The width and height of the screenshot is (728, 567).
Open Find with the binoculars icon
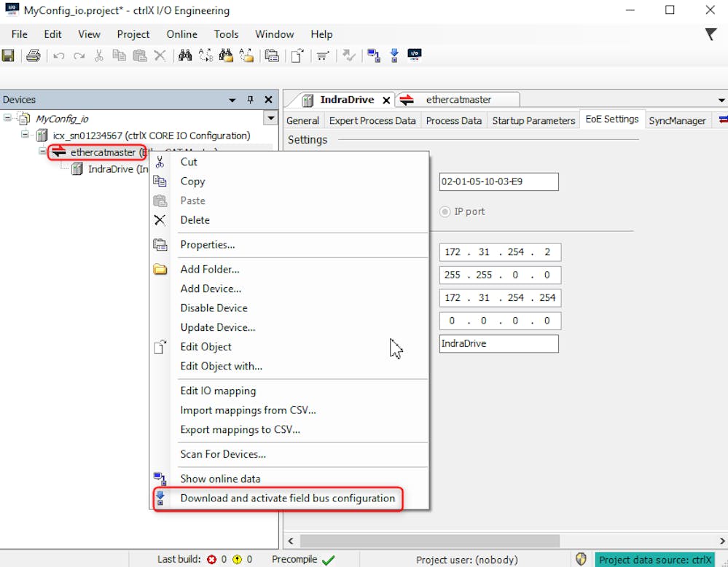(x=185, y=55)
